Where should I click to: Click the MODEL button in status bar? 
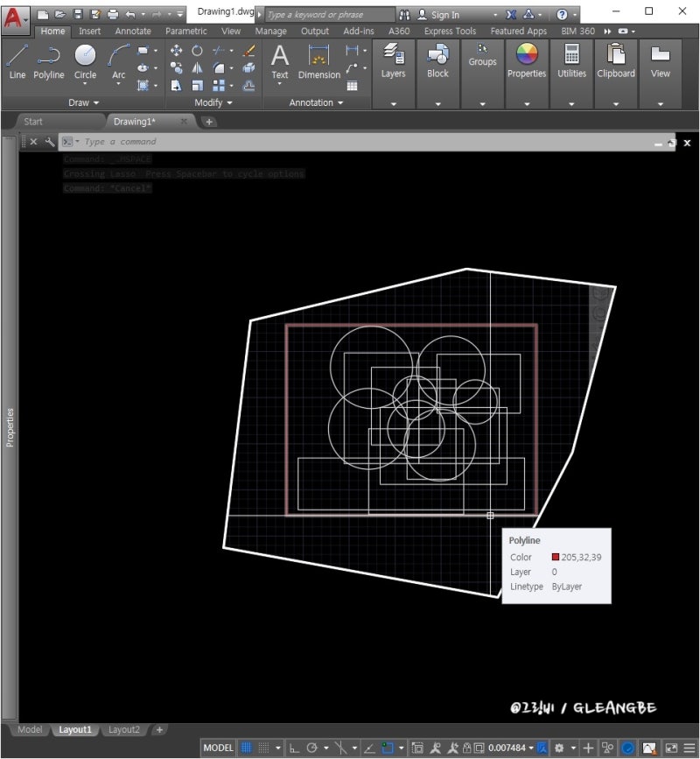pyautogui.click(x=217, y=747)
